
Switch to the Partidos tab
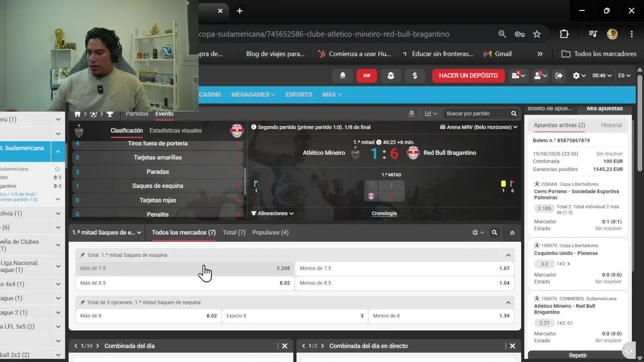pyautogui.click(x=137, y=114)
